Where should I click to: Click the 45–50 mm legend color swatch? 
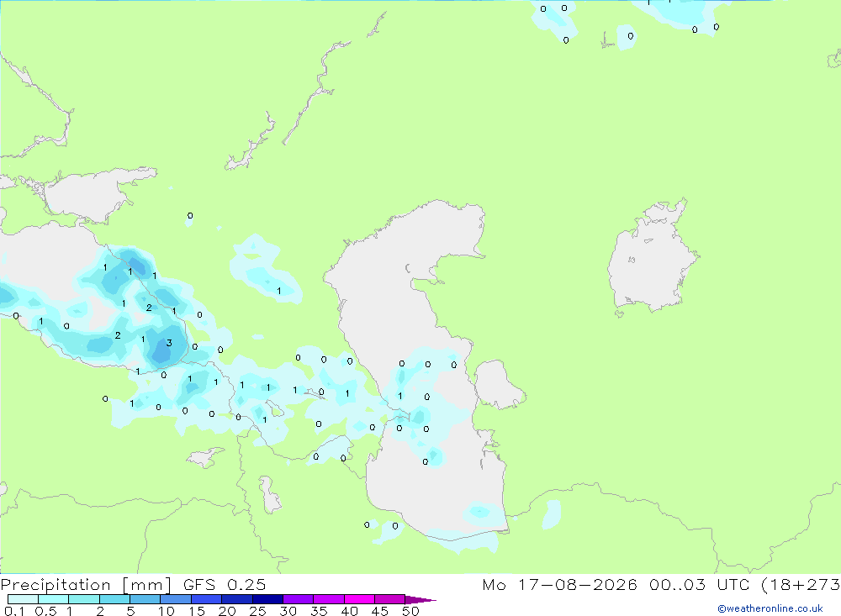tap(390, 599)
